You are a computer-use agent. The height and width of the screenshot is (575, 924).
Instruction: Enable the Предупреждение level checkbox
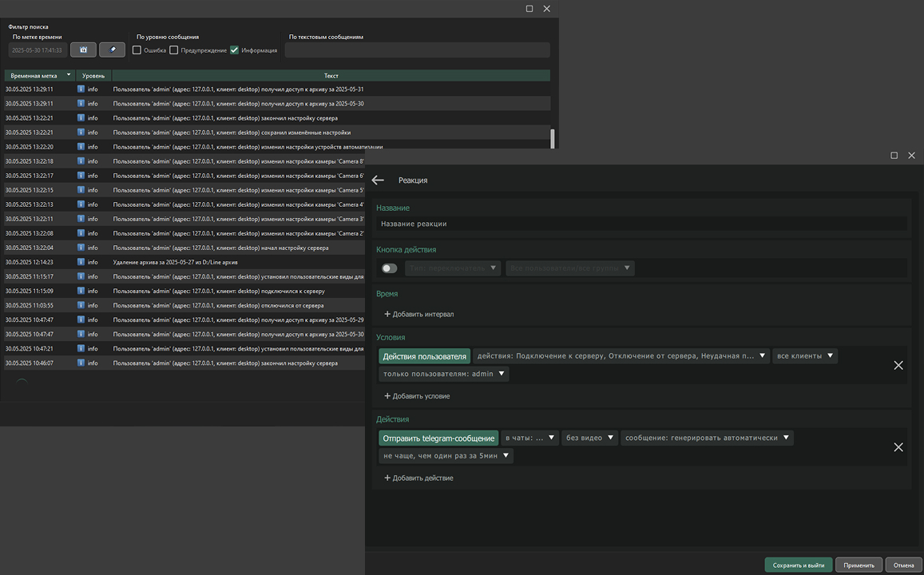[x=174, y=50]
